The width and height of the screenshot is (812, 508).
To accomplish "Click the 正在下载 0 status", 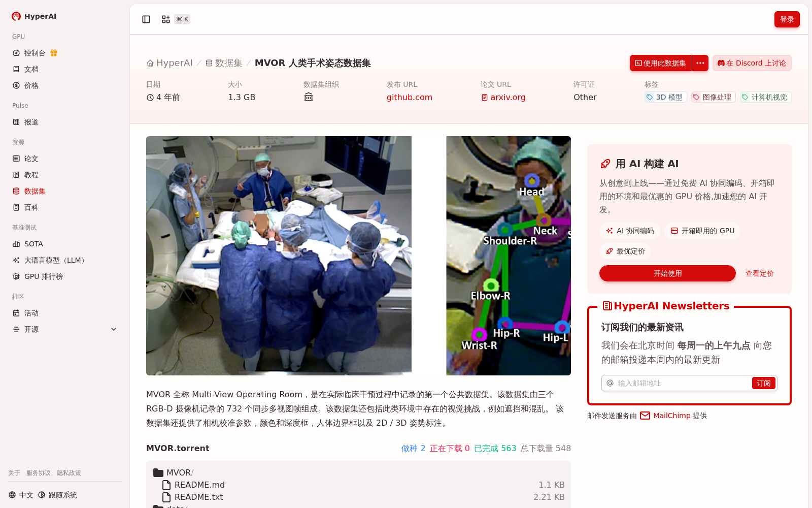I will [450, 448].
